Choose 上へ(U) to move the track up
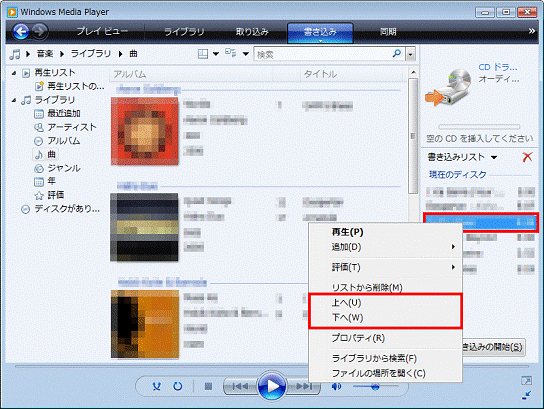This screenshot has height=409, width=544. 385,303
